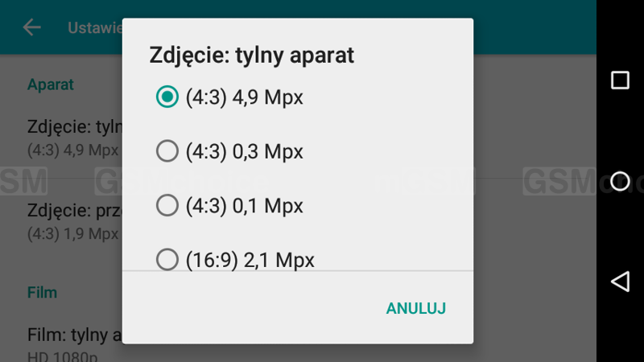Cancel the dialog with ANULUJ
Screen dimensions: 644x362
[x=415, y=308]
